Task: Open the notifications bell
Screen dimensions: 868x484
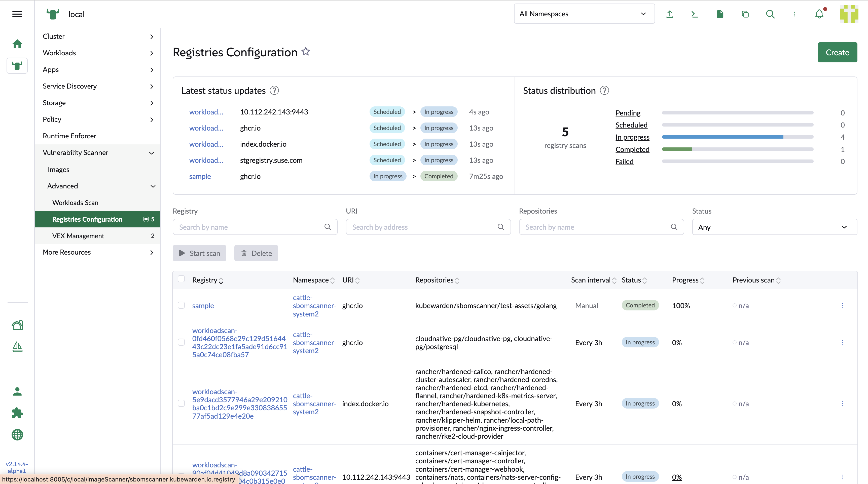Action: pos(819,14)
